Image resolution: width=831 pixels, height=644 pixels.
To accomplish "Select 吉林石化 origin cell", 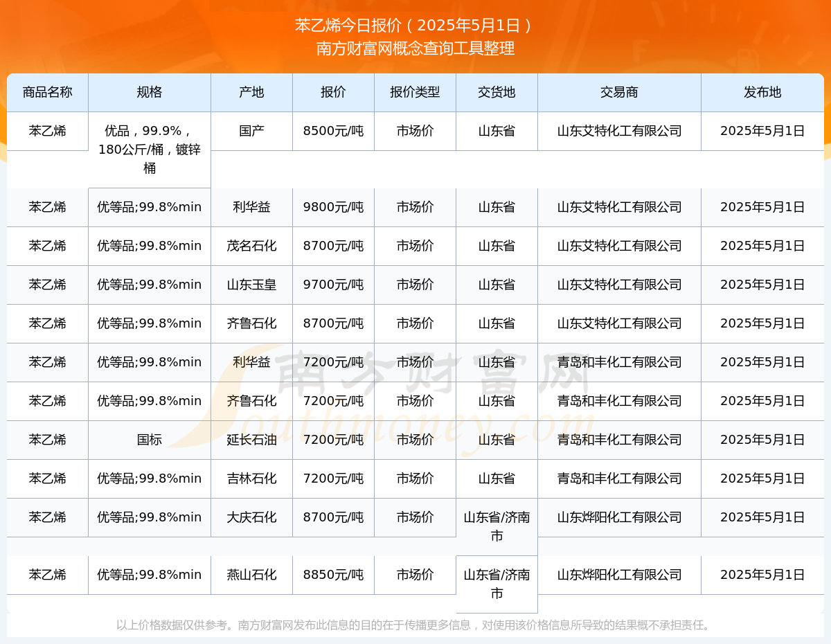I will [251, 478].
